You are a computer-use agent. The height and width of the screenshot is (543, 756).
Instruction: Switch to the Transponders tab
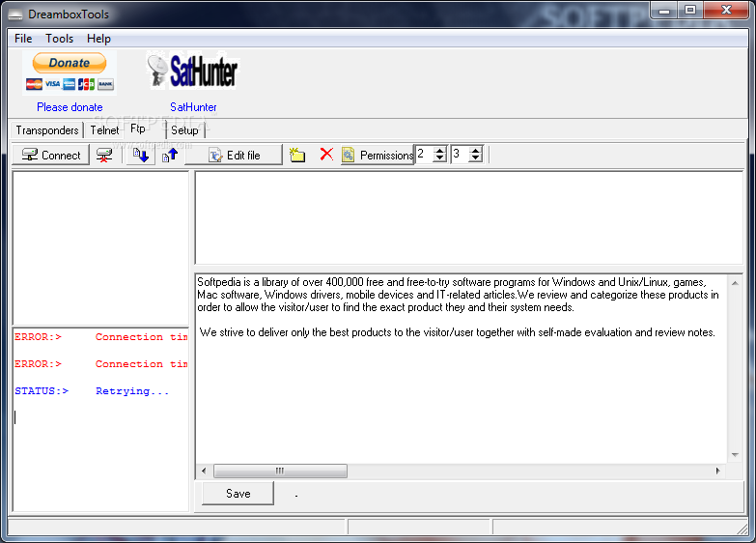click(x=46, y=130)
